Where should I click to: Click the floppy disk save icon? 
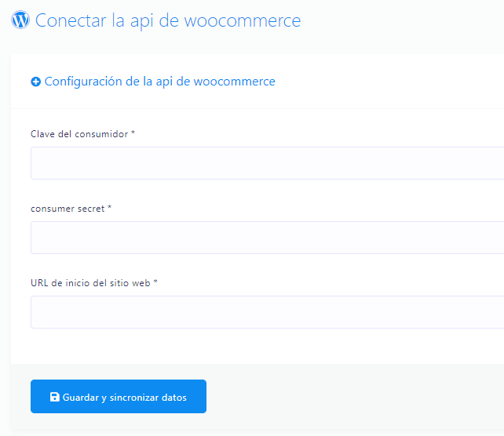pos(55,397)
